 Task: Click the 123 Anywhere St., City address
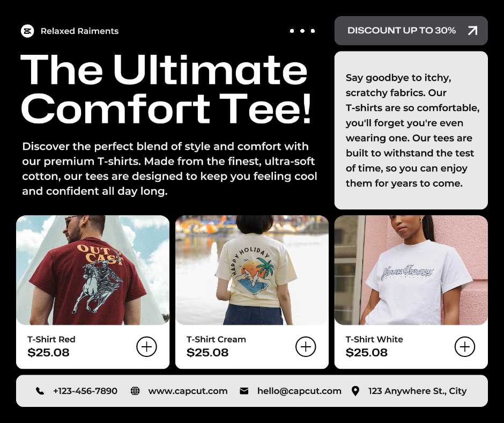click(417, 391)
